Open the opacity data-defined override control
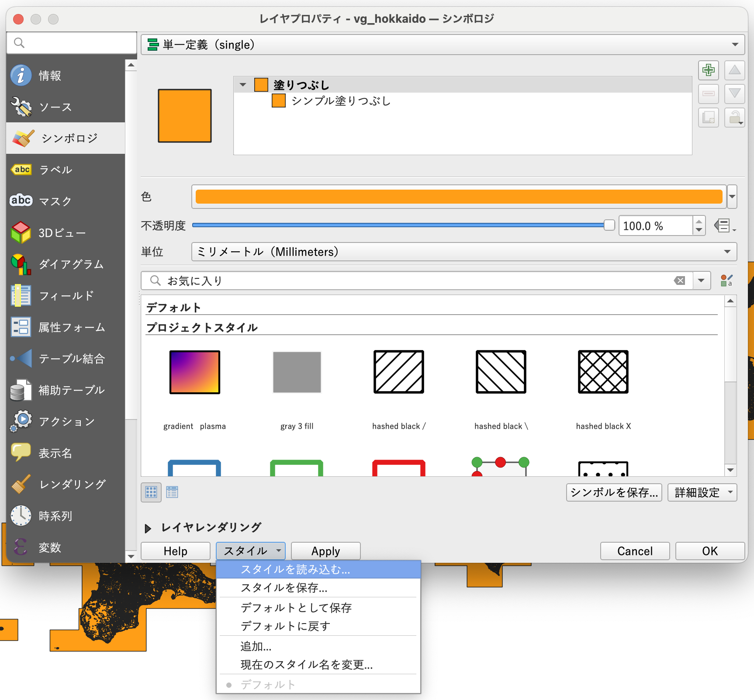The image size is (754, 700). point(723,225)
